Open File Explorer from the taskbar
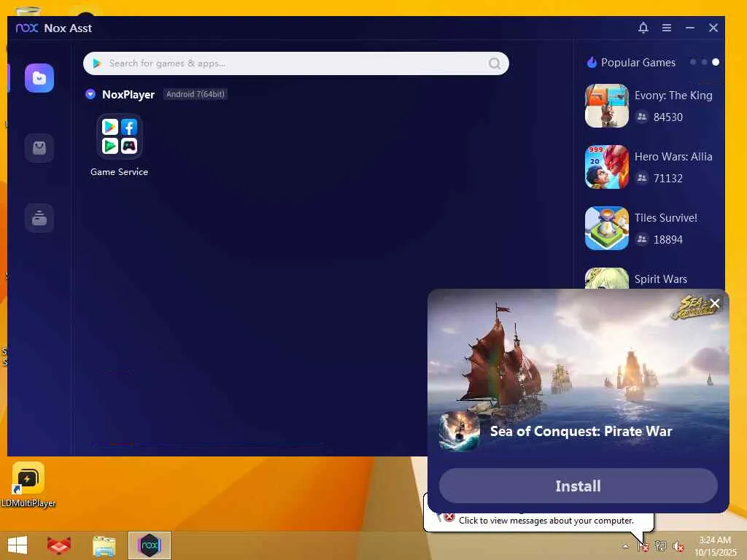 [104, 545]
